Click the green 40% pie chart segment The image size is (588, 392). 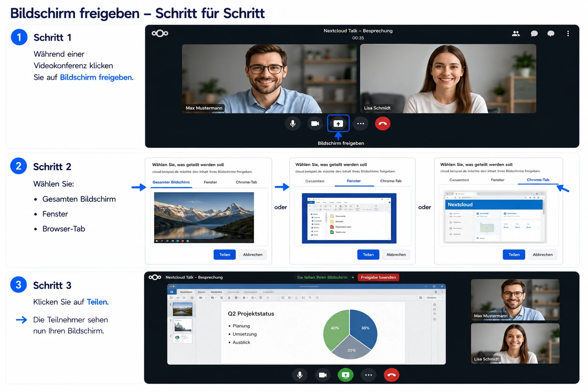click(336, 328)
